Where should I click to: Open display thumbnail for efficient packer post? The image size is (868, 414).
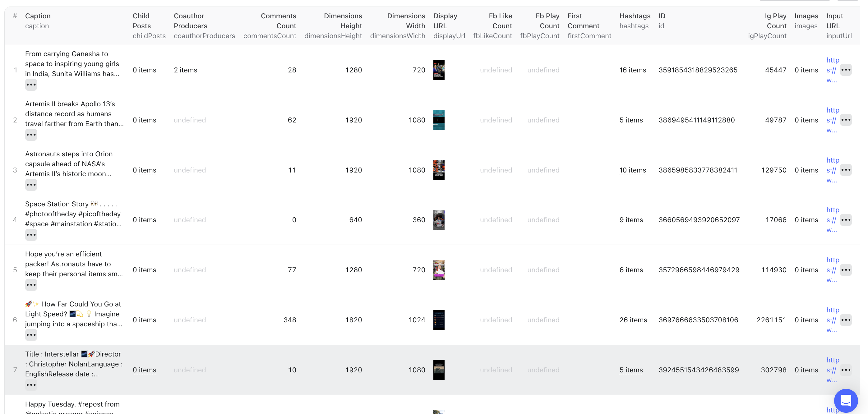click(439, 270)
